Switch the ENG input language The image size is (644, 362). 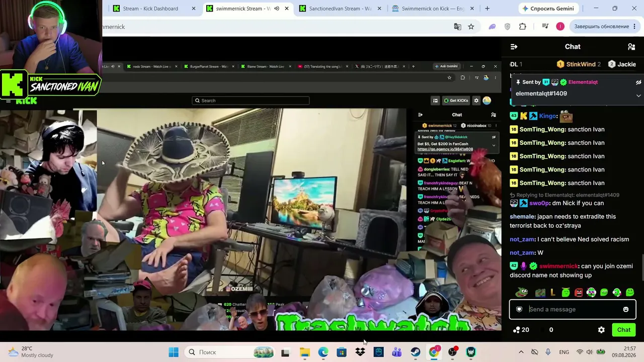(564, 352)
